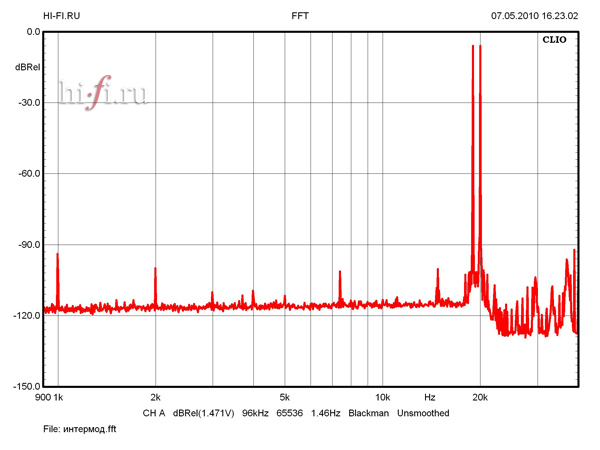This screenshot has height=450, width=600.
Task: Click the 20k frequency axis label
Action: [x=480, y=397]
